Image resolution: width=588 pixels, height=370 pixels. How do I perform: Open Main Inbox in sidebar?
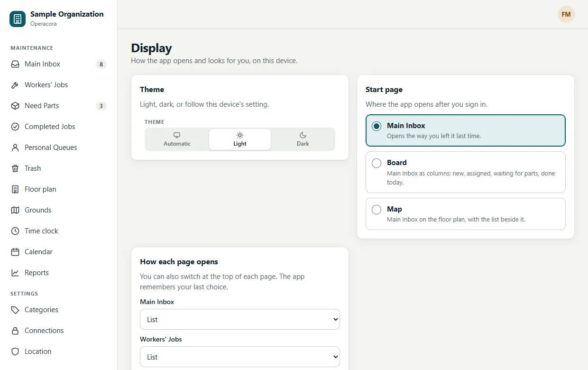58,64
